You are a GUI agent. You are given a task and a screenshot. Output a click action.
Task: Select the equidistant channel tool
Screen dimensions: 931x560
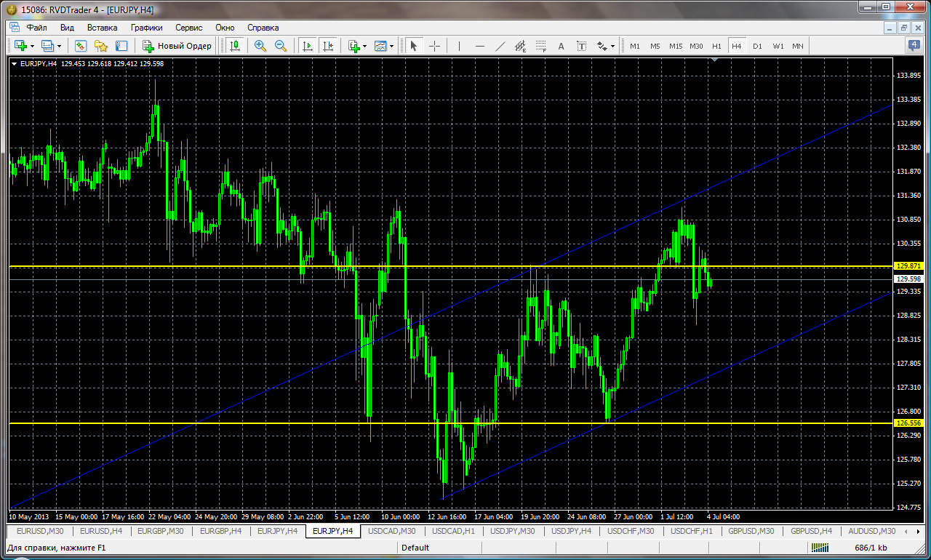[521, 46]
